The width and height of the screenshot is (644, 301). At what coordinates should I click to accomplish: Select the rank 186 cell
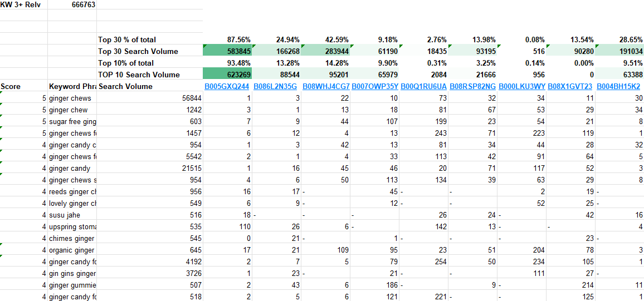pos(374,285)
